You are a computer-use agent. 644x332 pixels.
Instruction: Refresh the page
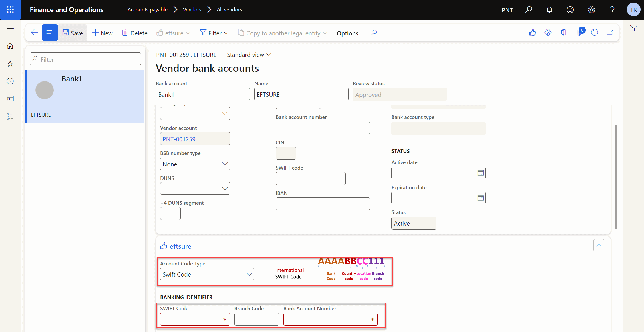595,33
